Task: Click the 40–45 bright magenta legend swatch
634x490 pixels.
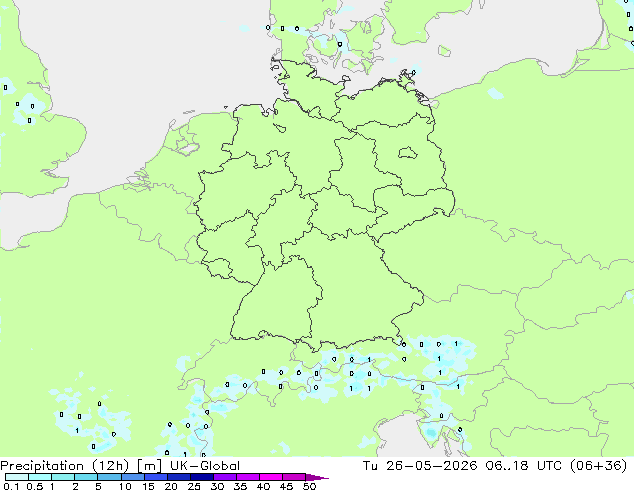Action: point(271,477)
